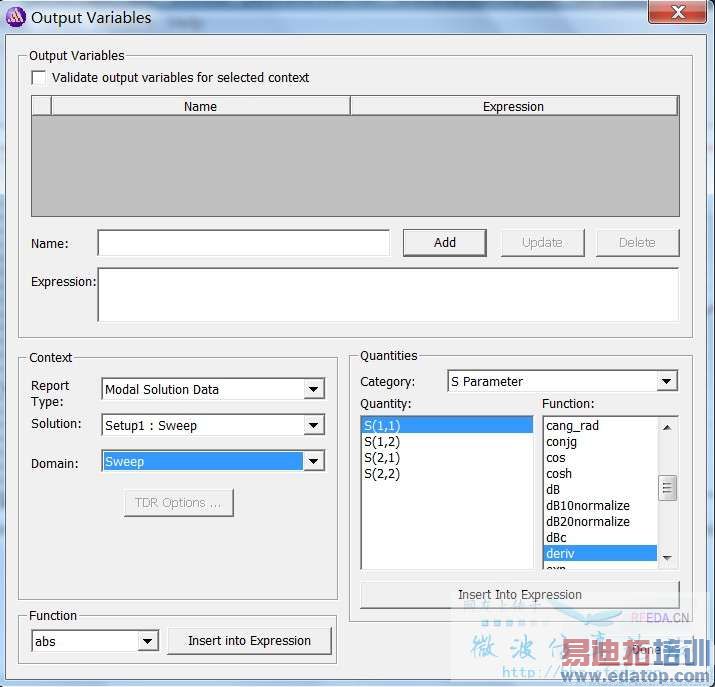Click the Add button

click(445, 243)
